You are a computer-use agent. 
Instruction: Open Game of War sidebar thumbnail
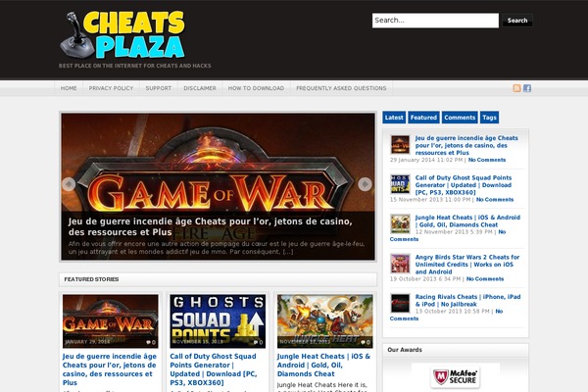[x=400, y=145]
